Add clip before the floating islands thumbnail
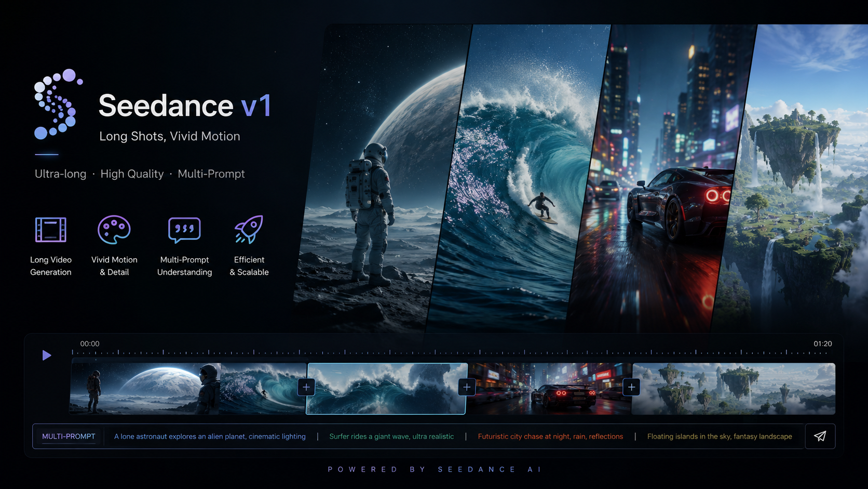 coord(631,387)
